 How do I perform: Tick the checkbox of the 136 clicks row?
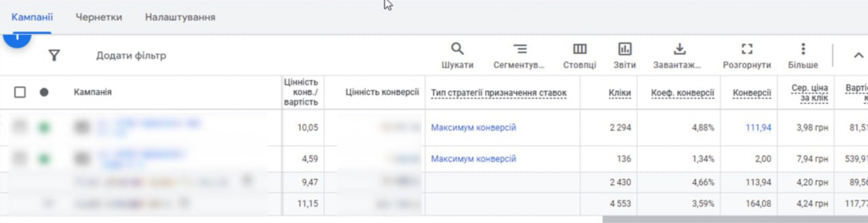(x=20, y=158)
